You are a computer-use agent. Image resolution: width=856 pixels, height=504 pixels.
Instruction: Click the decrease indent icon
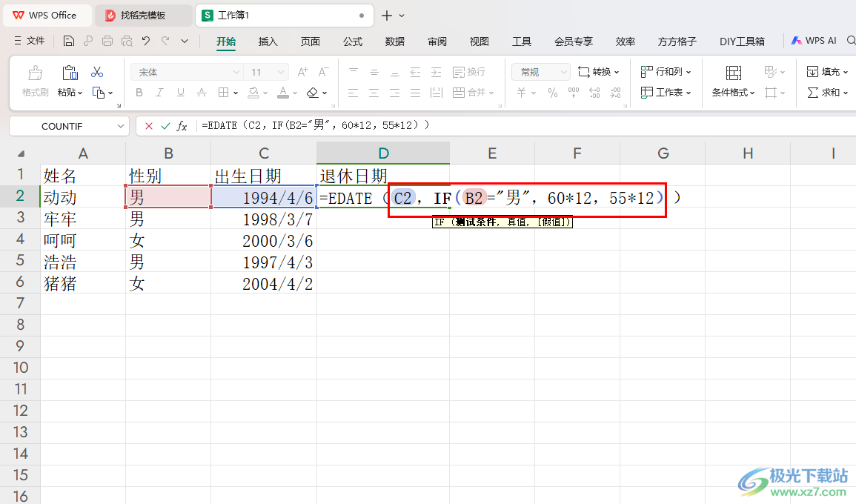416,72
